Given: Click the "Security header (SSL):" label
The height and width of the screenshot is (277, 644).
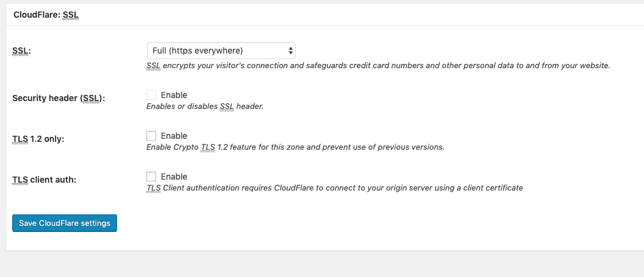Looking at the screenshot, I should [59, 98].
